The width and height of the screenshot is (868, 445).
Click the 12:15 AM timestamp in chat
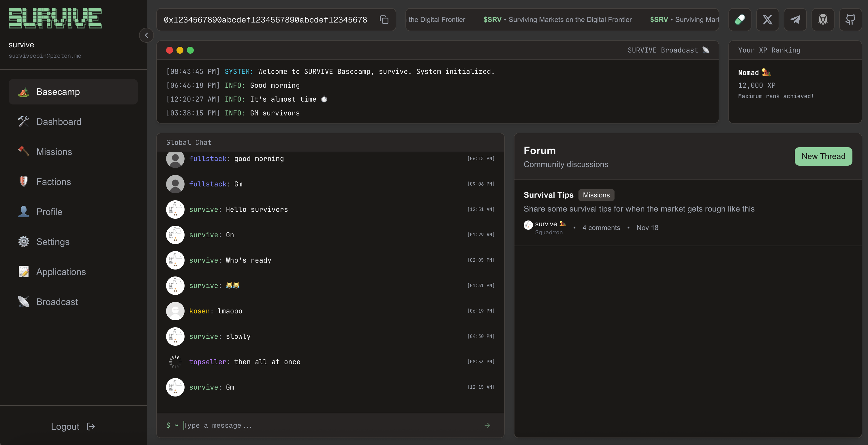481,387
